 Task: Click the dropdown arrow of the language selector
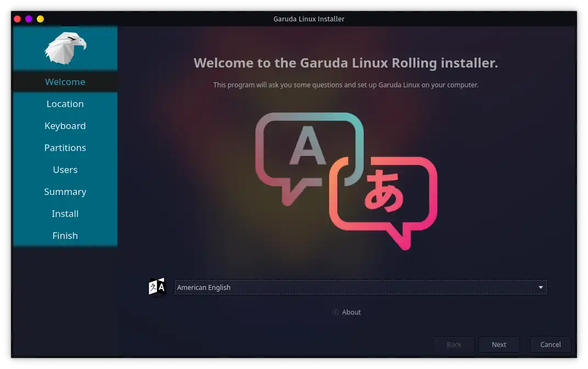[540, 287]
